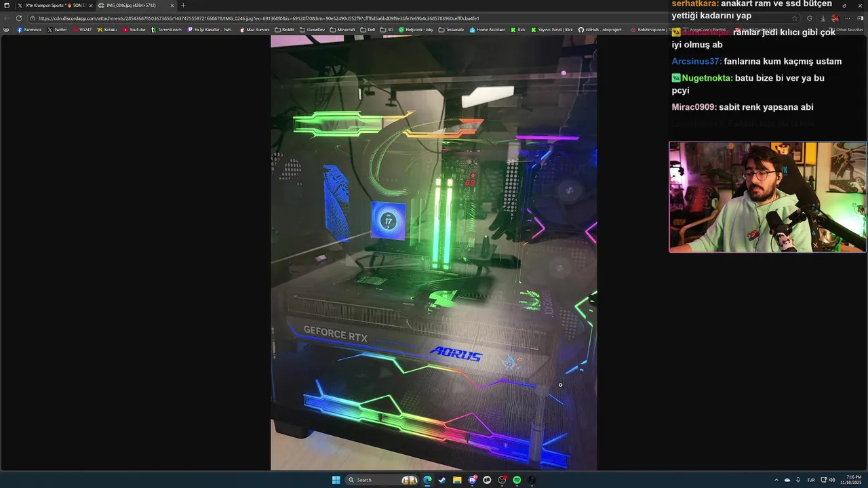This screenshot has height=488, width=868.
Task: Open the GitHub obsproject bookmark
Action: (601, 30)
